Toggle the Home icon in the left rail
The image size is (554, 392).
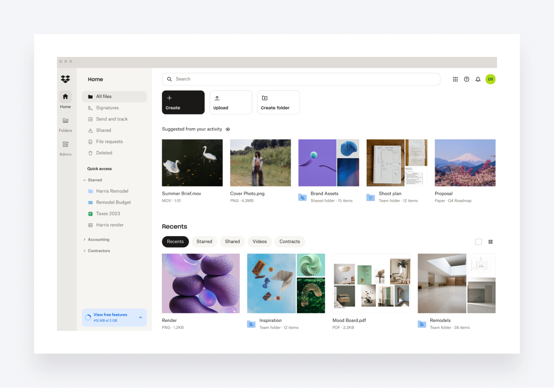(65, 96)
